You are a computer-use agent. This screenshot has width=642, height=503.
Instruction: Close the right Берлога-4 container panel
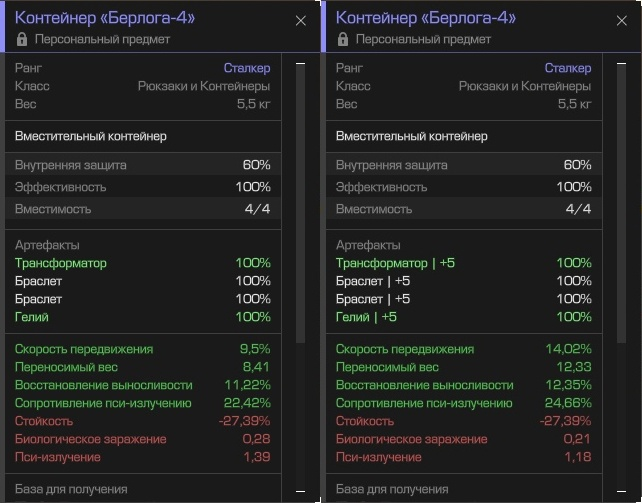point(622,20)
